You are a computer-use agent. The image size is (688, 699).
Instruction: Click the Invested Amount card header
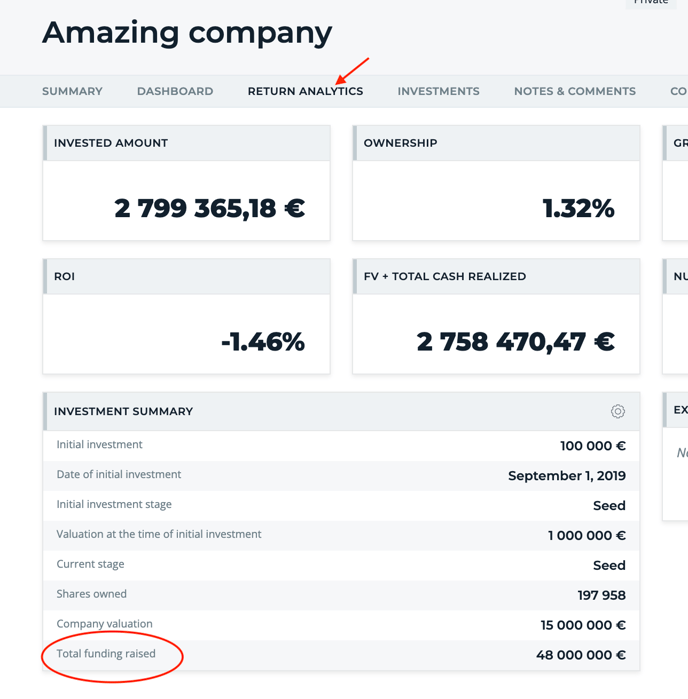pos(186,143)
